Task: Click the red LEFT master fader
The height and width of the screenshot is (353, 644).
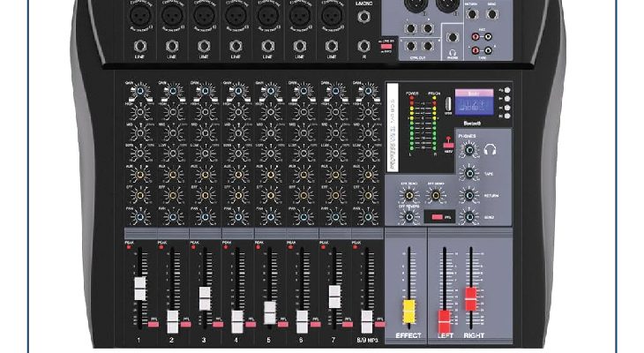Action: (445, 318)
